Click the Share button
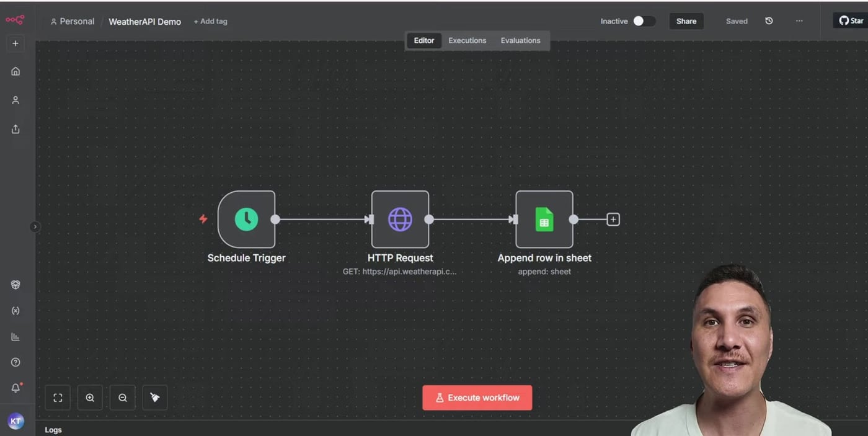Screen dimensions: 868x436 click(686, 21)
